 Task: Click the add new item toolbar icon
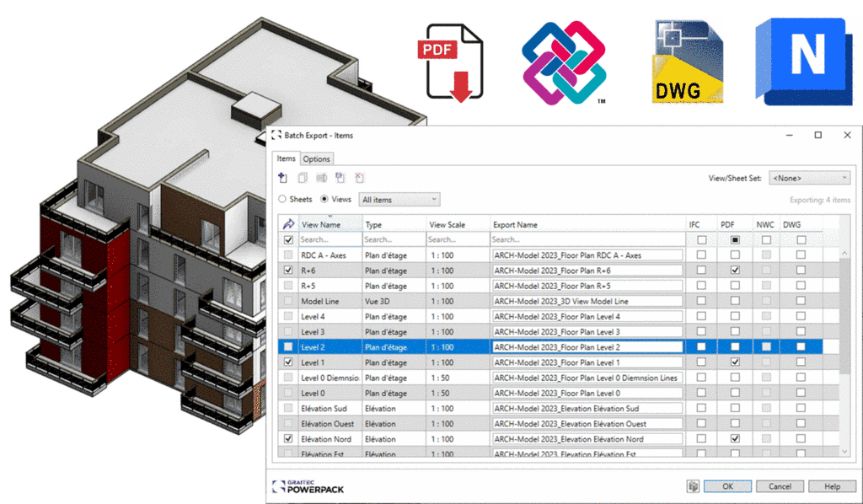(x=283, y=178)
